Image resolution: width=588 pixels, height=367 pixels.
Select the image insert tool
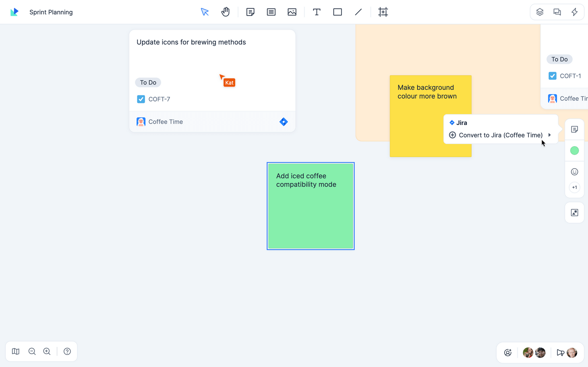pos(292,12)
